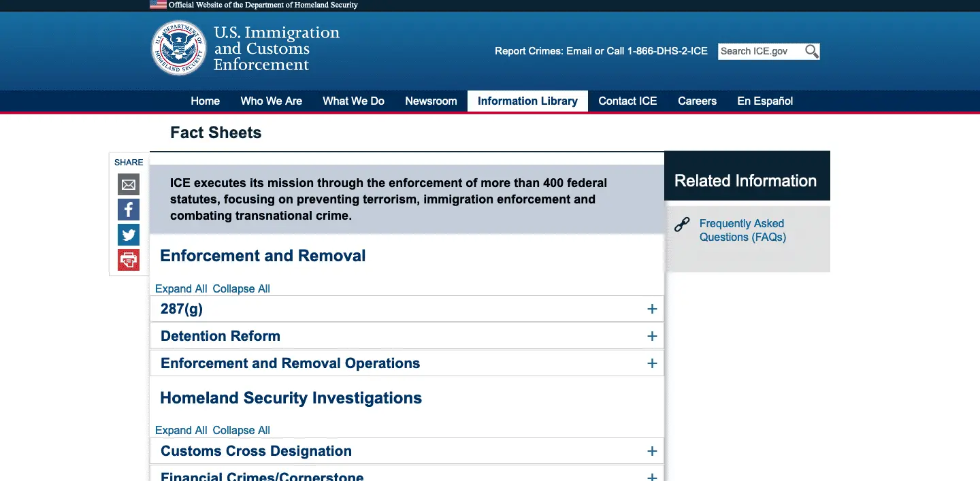Click Report Crimes phone number text

tap(668, 51)
